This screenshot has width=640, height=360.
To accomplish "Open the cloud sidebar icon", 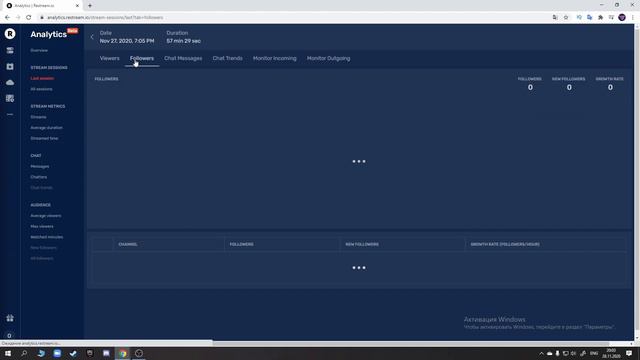I will pyautogui.click(x=10, y=82).
